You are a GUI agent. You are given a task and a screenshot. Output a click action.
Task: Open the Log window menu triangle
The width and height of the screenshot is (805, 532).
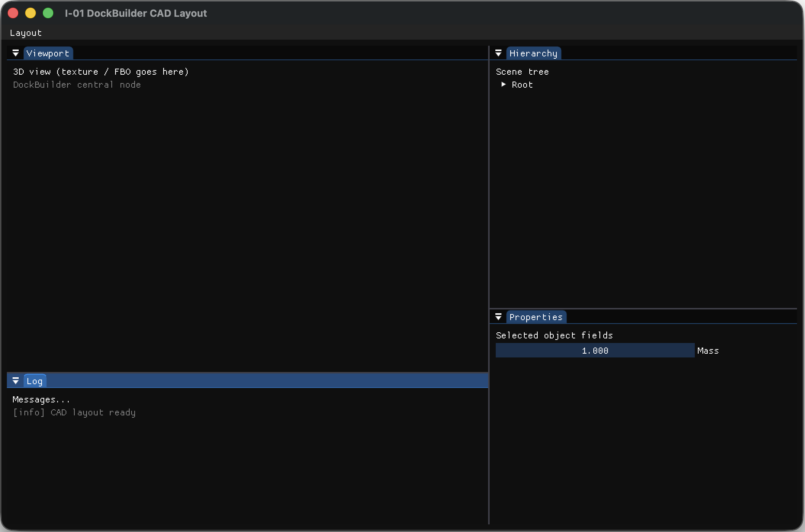16,381
